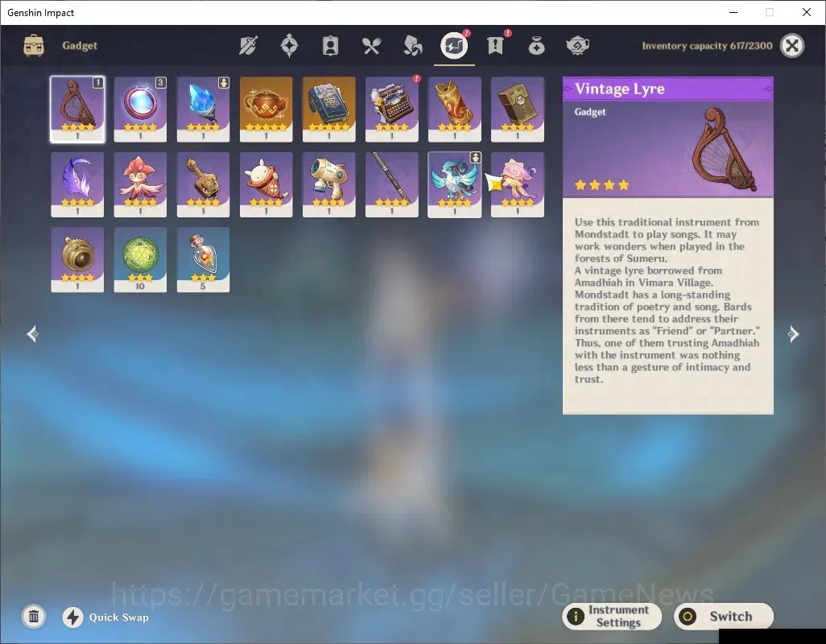826x644 pixels.
Task: Open Instrument Settings
Action: pos(612,616)
